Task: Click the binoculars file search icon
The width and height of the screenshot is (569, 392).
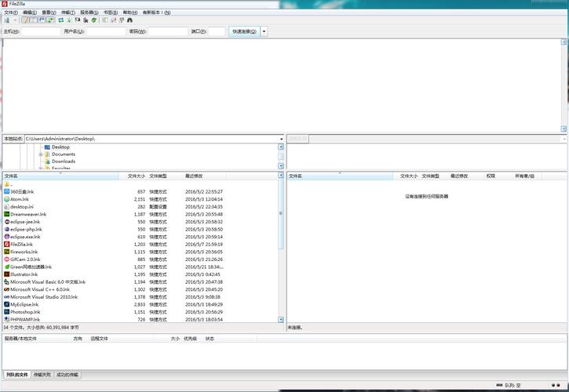Action: tap(130, 20)
